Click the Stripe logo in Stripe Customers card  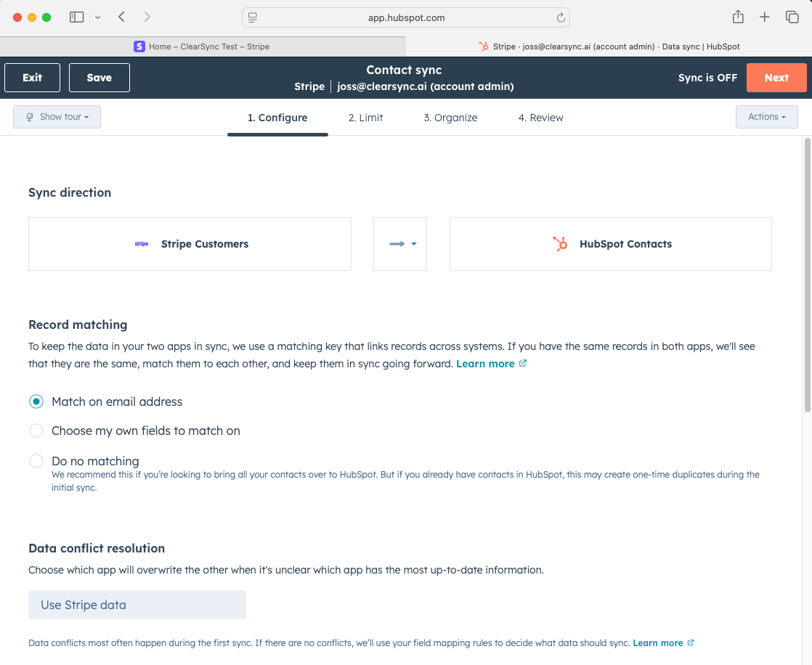tap(142, 244)
